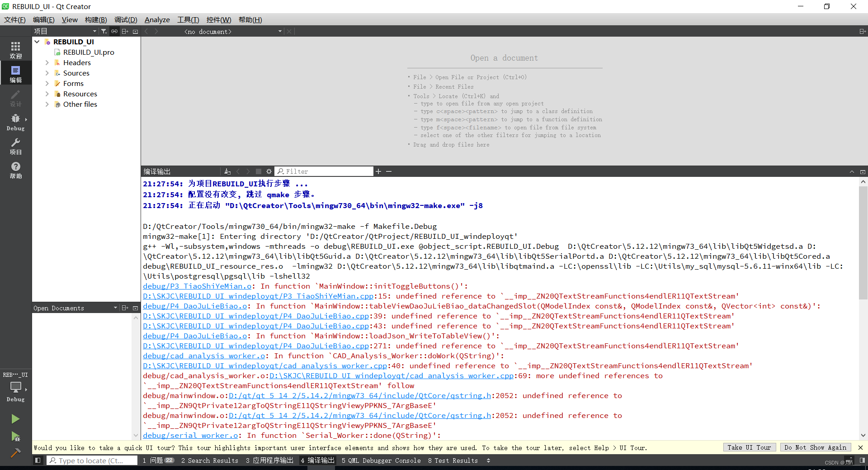Switch to the 5 QML Debugger Console tab

[381, 461]
